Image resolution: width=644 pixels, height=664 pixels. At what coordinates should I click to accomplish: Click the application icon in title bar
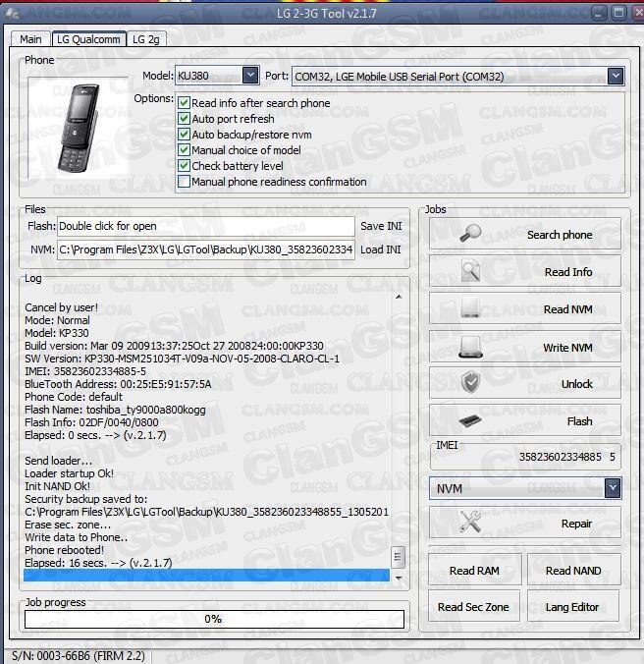point(12,13)
